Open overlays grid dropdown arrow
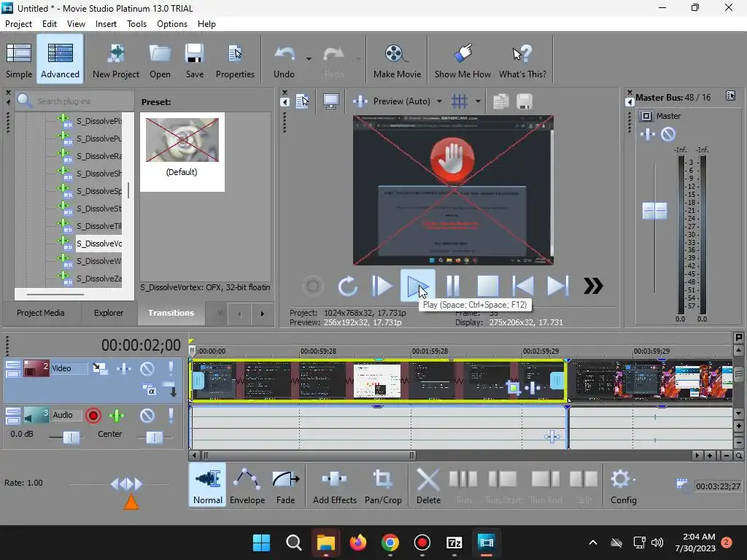The height and width of the screenshot is (560, 747). click(478, 101)
